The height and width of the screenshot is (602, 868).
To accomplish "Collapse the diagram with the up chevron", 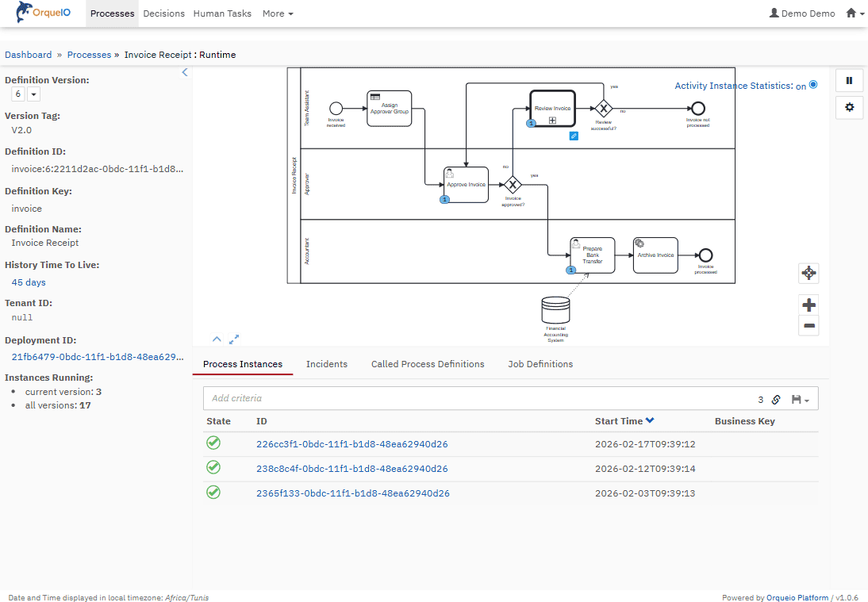I will click(217, 339).
